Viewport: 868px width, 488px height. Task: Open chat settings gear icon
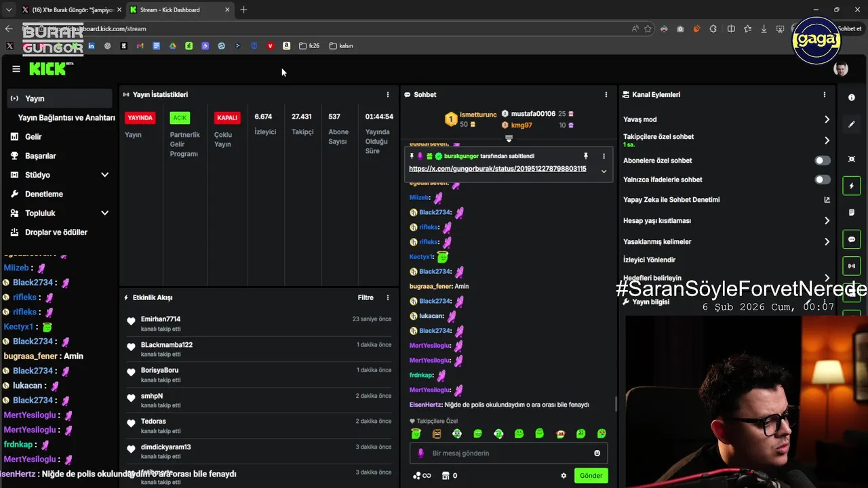(x=564, y=476)
